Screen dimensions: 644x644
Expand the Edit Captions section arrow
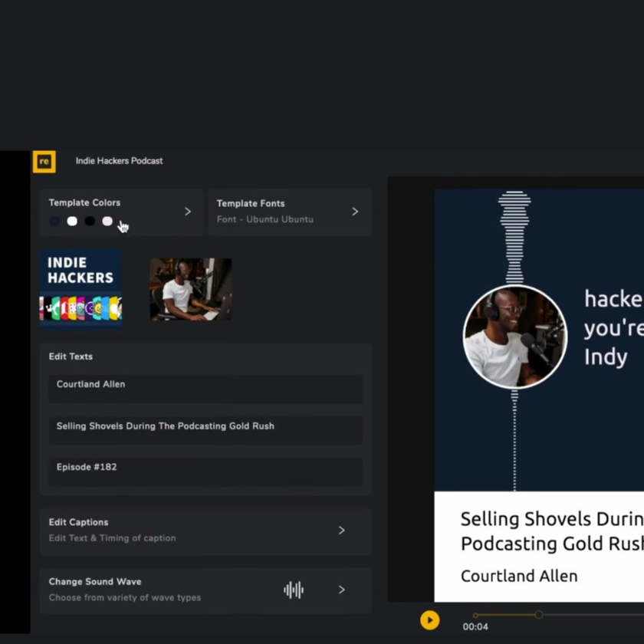pyautogui.click(x=342, y=530)
